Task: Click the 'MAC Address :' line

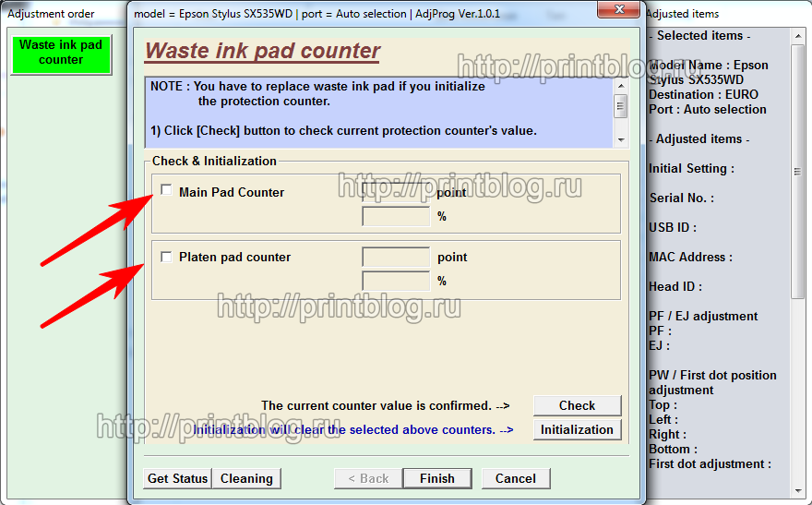Action: coord(690,257)
